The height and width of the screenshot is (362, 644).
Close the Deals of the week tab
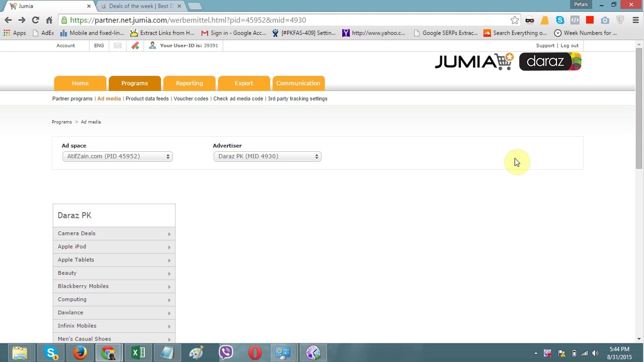click(179, 6)
